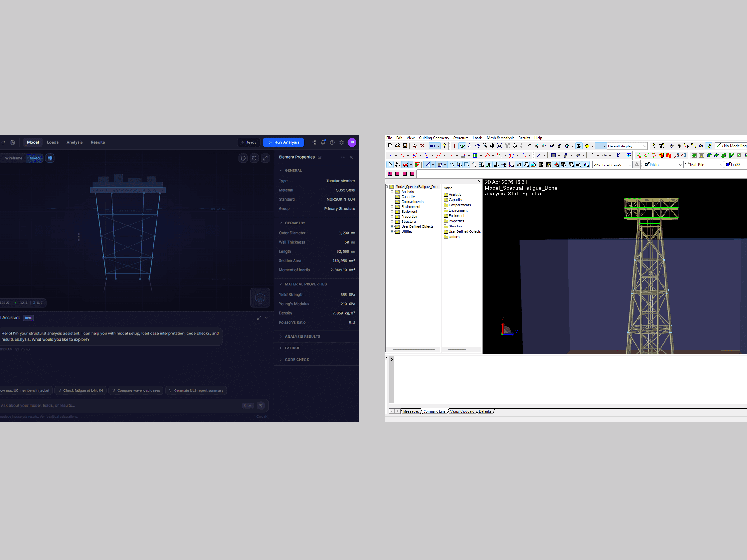Click the red exclamation mark icon
The image size is (747, 560).
pos(454,146)
